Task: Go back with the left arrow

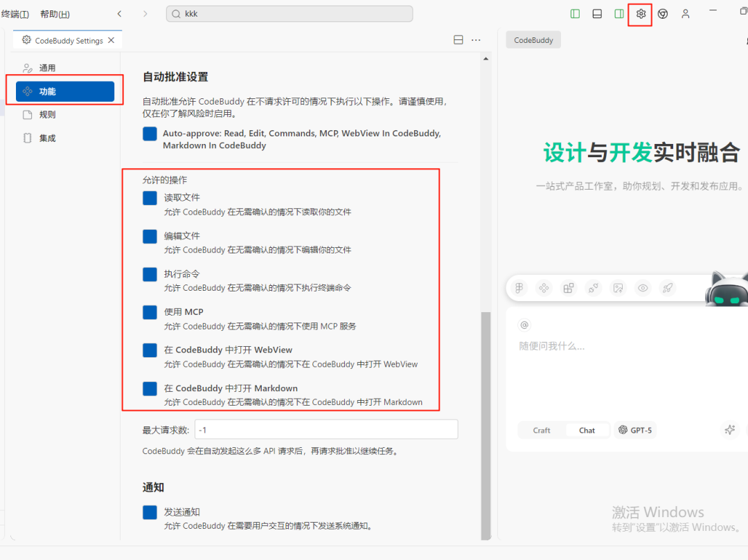Action: 120,14
